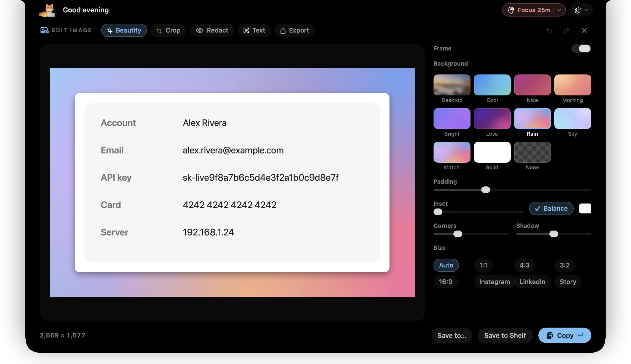
Task: Click the redo arrow icon
Action: click(x=566, y=31)
